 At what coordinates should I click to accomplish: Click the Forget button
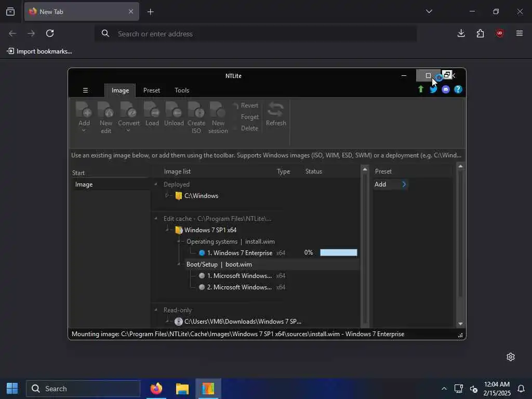tap(249, 117)
